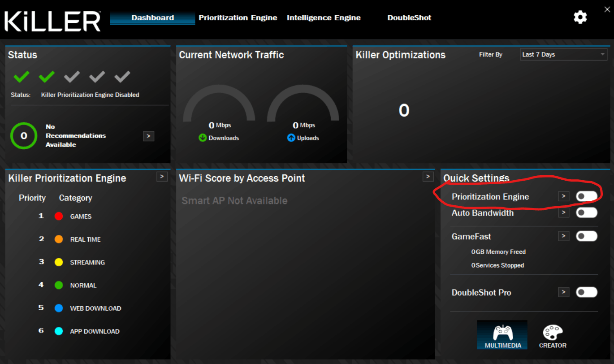Viewport: 614px width, 364px height.
Task: Click the Category column header
Action: (75, 198)
